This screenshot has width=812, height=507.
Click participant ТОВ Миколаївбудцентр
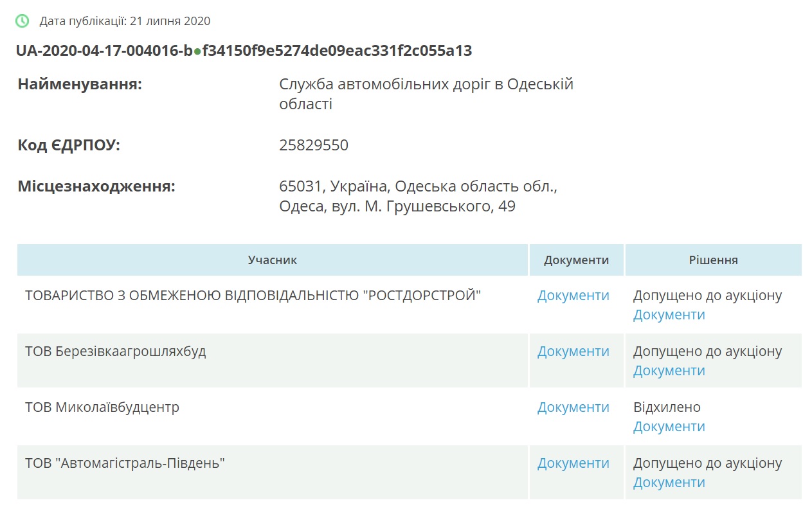pos(102,407)
